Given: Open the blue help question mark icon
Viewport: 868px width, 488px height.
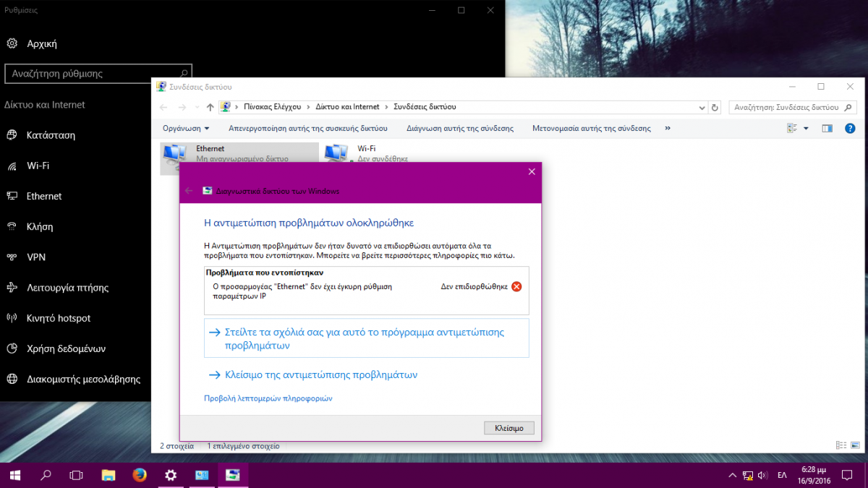Looking at the screenshot, I should 850,128.
